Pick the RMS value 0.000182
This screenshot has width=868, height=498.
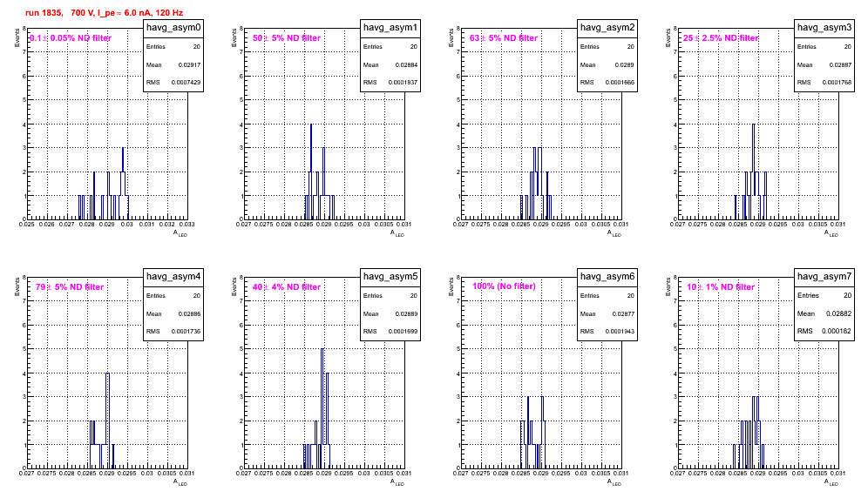pos(837,332)
